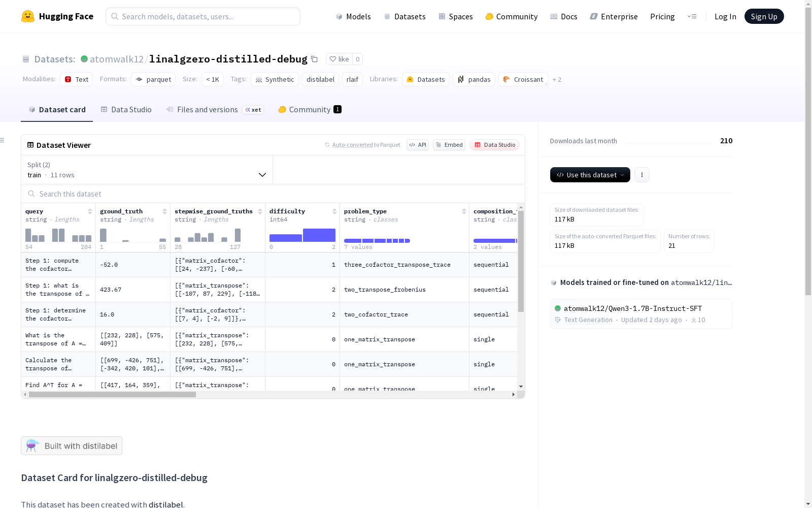Click the dataset table vertical scrollbar
The image size is (812, 508).
click(x=521, y=262)
